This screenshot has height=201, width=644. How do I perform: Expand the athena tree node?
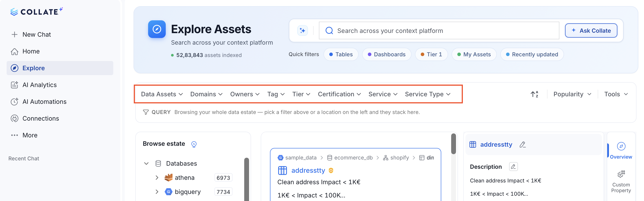pos(157,177)
